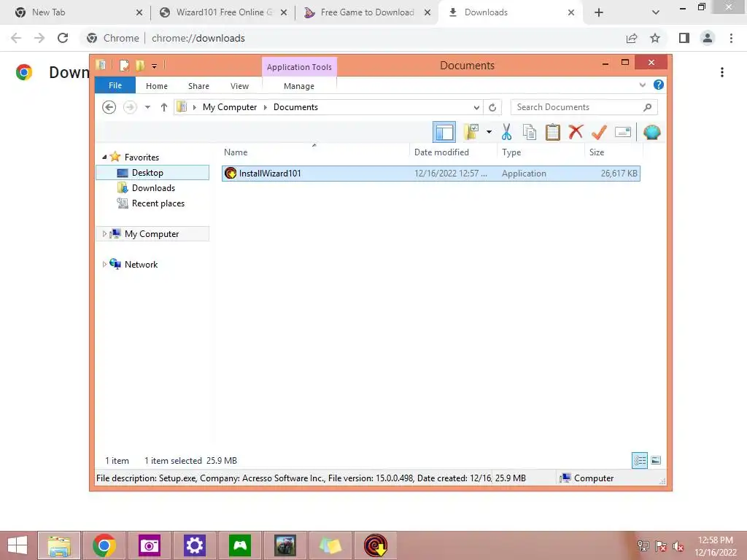Image resolution: width=747 pixels, height=560 pixels.
Task: Switch to Large icons view in status bar
Action: pos(656,460)
